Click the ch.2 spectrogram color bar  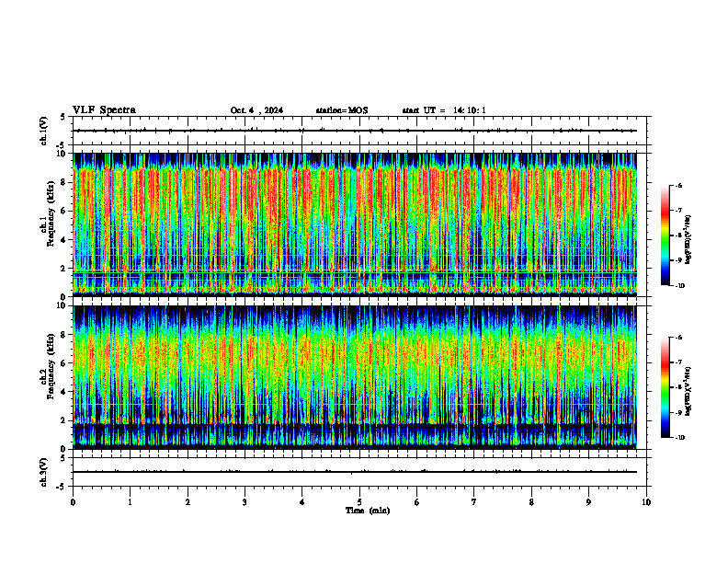[x=665, y=387]
